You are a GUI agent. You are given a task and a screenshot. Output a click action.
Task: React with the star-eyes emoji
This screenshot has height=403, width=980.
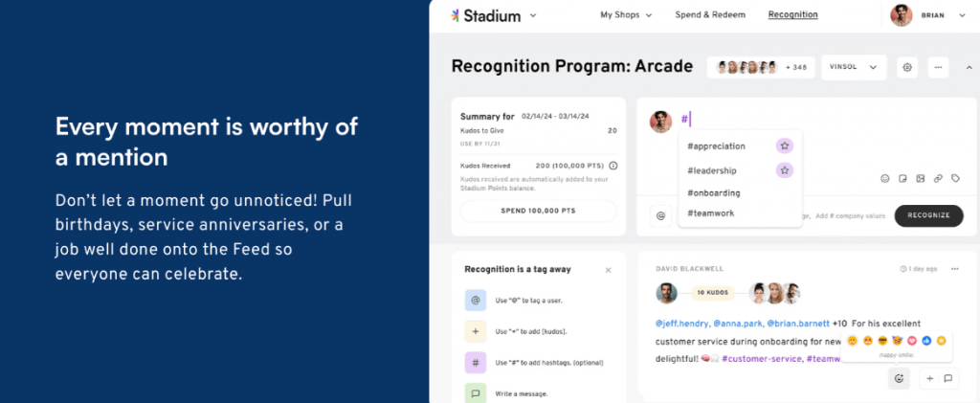[867, 341]
